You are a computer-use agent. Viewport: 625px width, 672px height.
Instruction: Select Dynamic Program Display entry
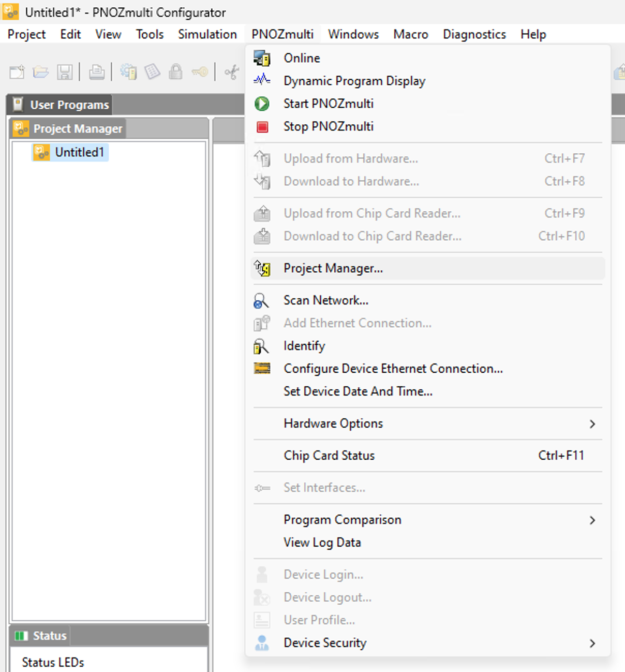427,81
